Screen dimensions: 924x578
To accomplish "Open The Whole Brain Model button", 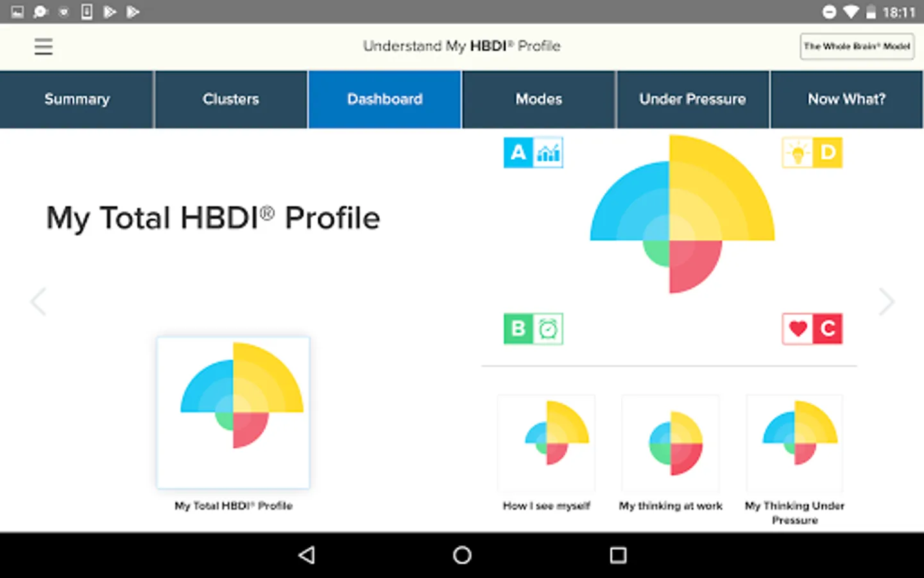I will [857, 46].
